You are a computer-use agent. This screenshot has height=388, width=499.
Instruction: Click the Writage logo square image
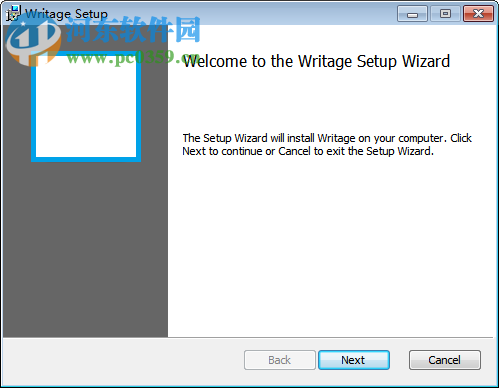click(x=86, y=107)
